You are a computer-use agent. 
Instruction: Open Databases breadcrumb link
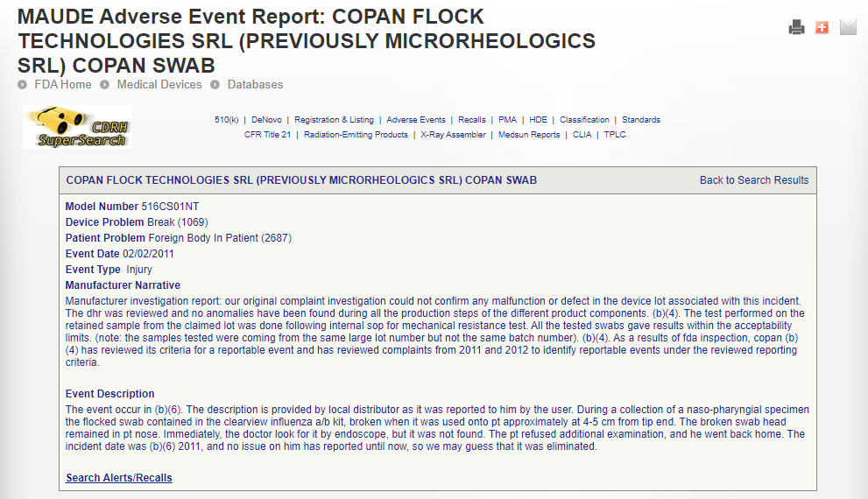click(x=255, y=85)
